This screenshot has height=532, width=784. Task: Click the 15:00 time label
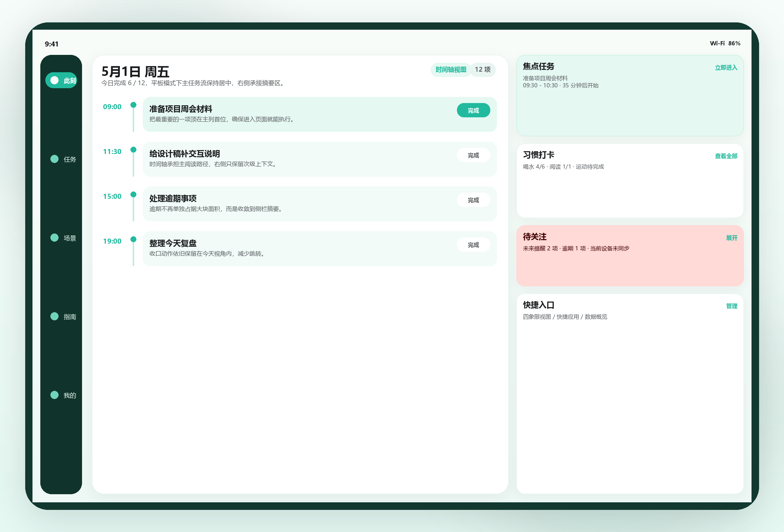coord(112,197)
